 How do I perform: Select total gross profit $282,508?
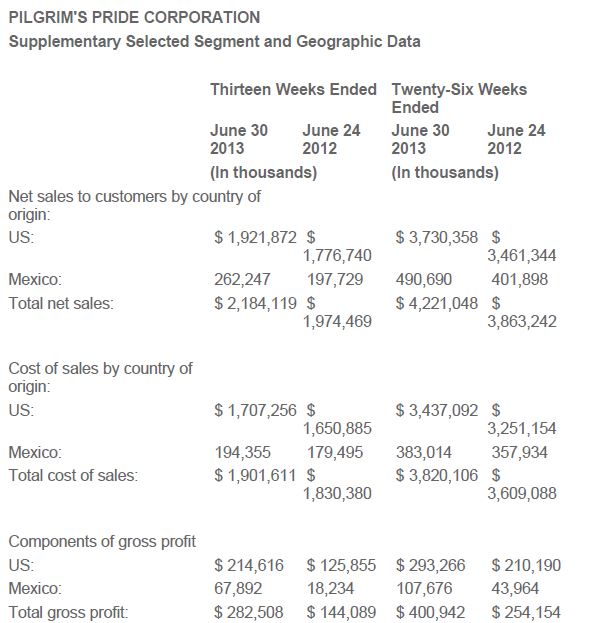point(249,612)
